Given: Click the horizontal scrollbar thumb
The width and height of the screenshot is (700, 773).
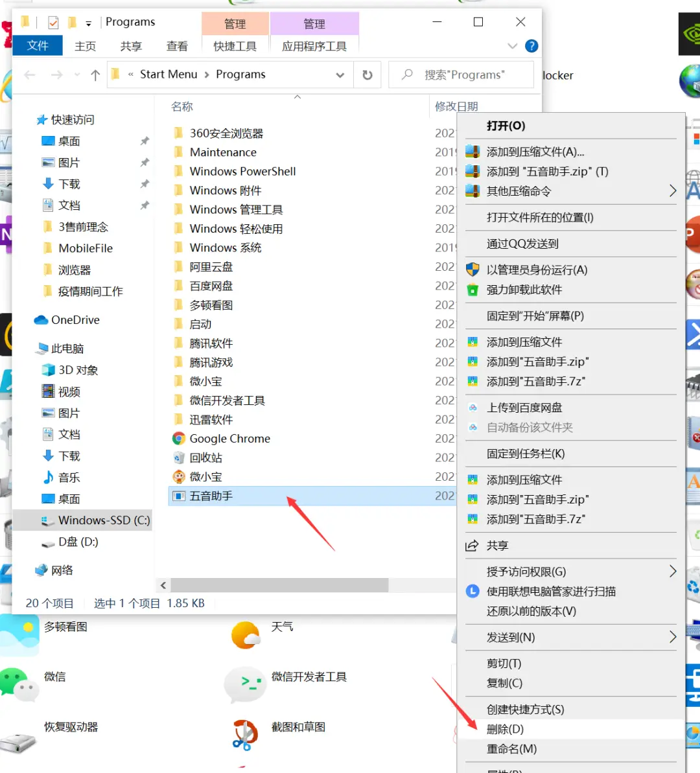Looking at the screenshot, I should [279, 585].
